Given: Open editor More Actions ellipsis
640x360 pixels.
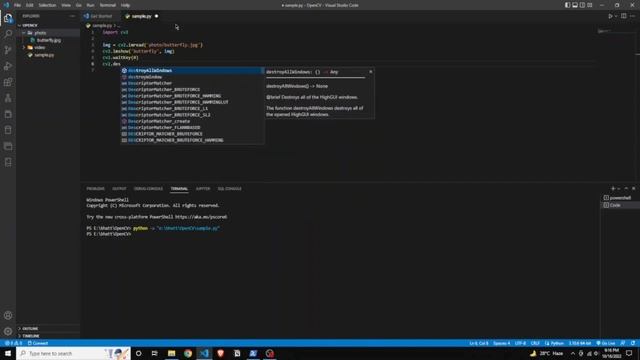Looking at the screenshot, I should (632, 16).
